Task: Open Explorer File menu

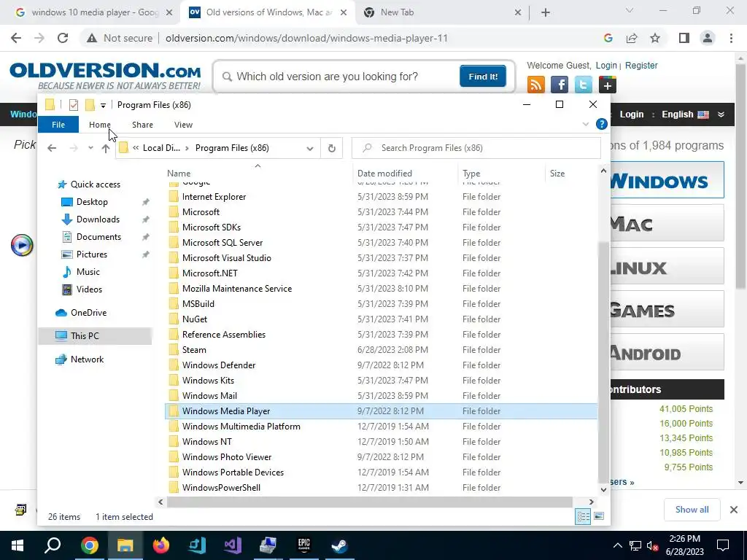Action: point(58,125)
